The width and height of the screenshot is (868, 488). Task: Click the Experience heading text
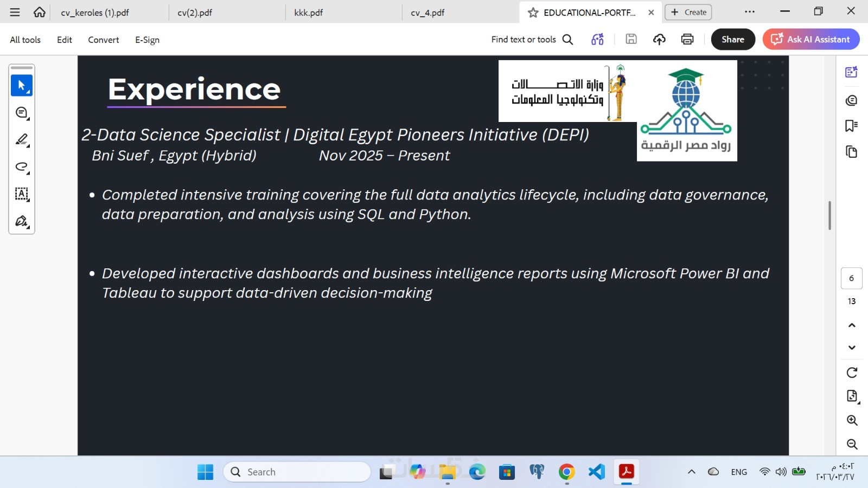(194, 89)
